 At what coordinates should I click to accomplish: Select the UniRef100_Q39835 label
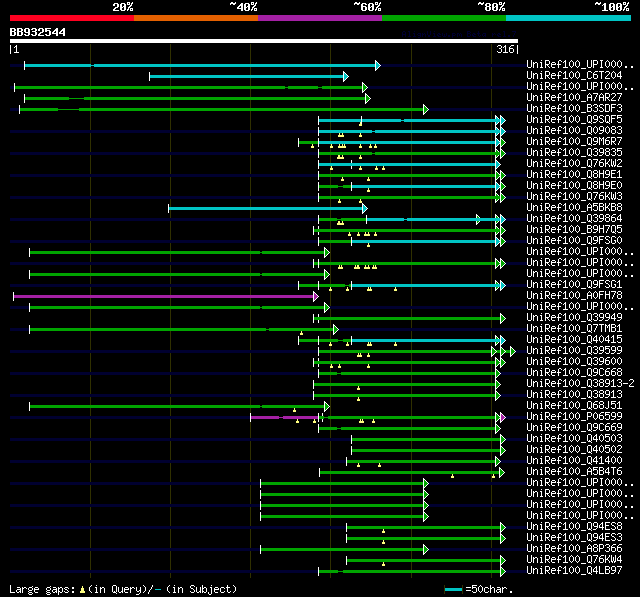point(574,153)
